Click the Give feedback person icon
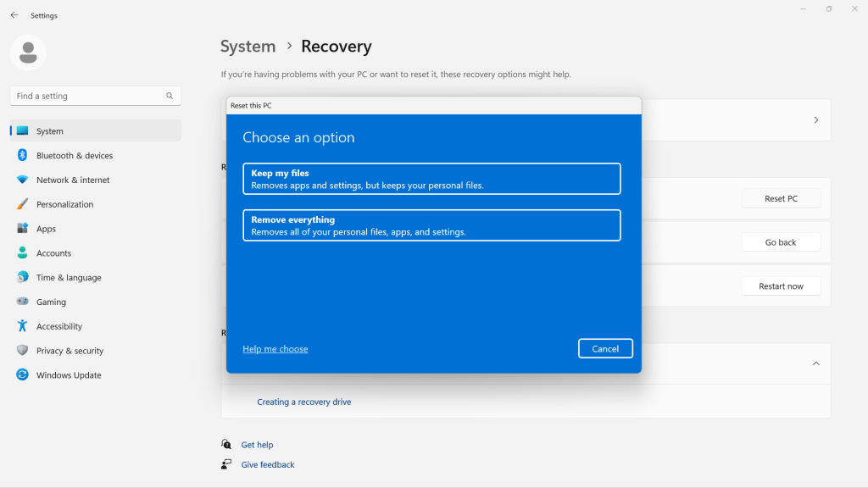 pyautogui.click(x=226, y=464)
